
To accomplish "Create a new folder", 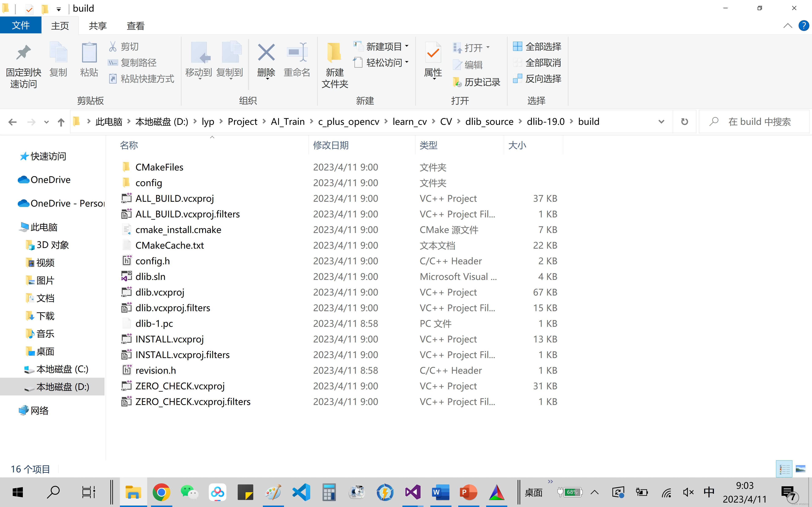I will click(x=334, y=65).
